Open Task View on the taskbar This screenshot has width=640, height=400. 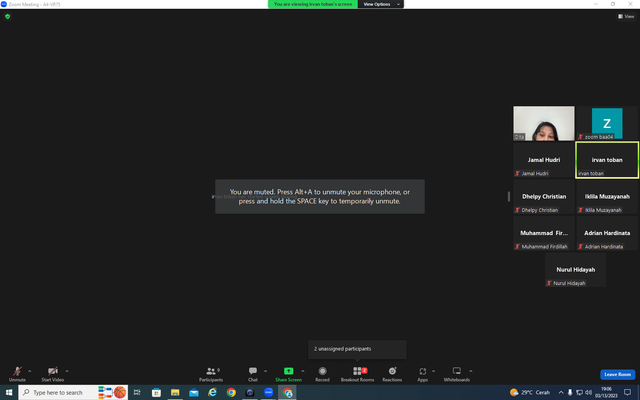[137, 392]
